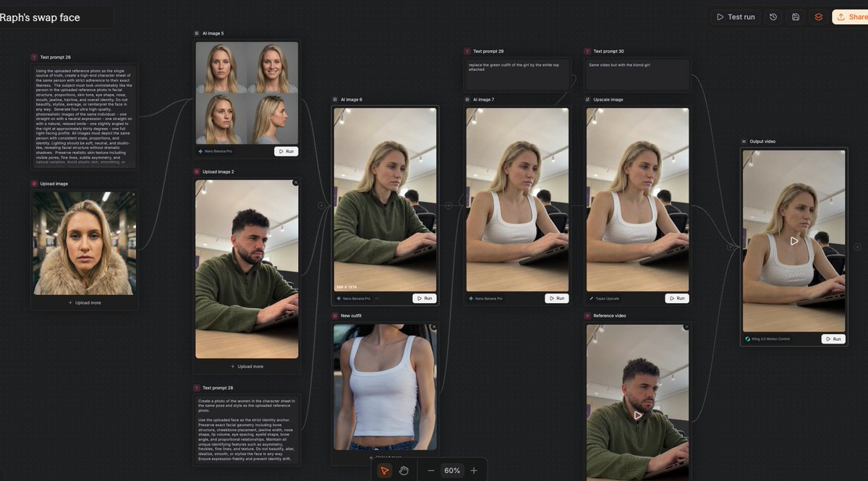Remove the photo in Upload image node
This screenshot has width=868, height=481.
click(133, 194)
